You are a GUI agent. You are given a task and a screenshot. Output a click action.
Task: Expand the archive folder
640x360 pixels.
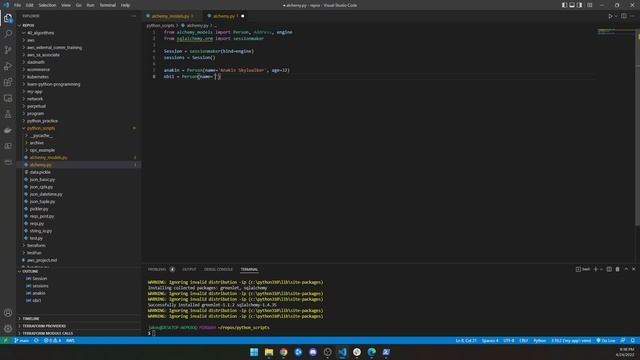[x=36, y=143]
